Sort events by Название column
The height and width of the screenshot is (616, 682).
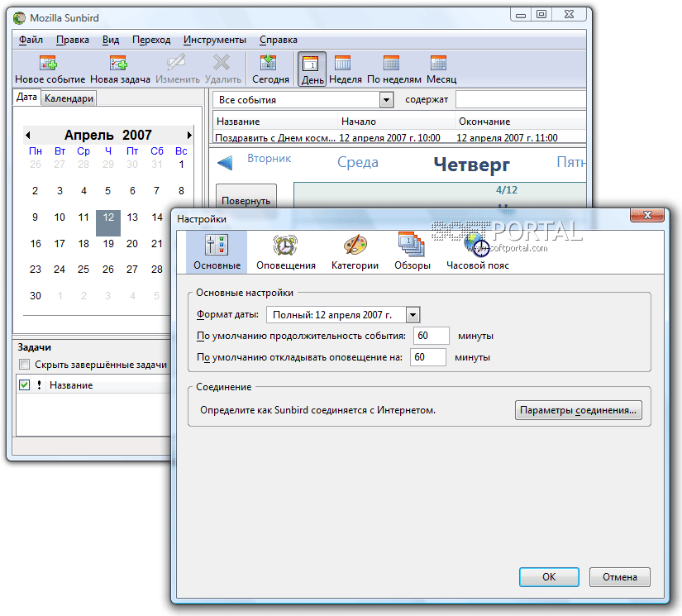click(275, 122)
